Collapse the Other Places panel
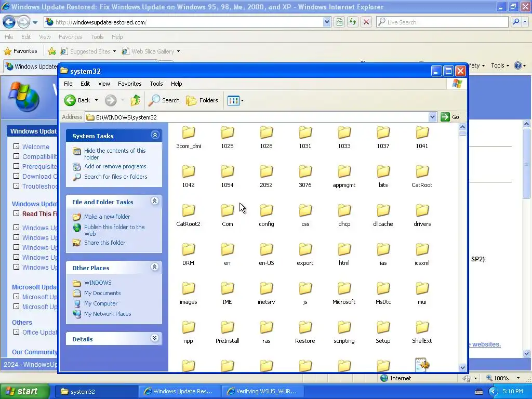 155,267
